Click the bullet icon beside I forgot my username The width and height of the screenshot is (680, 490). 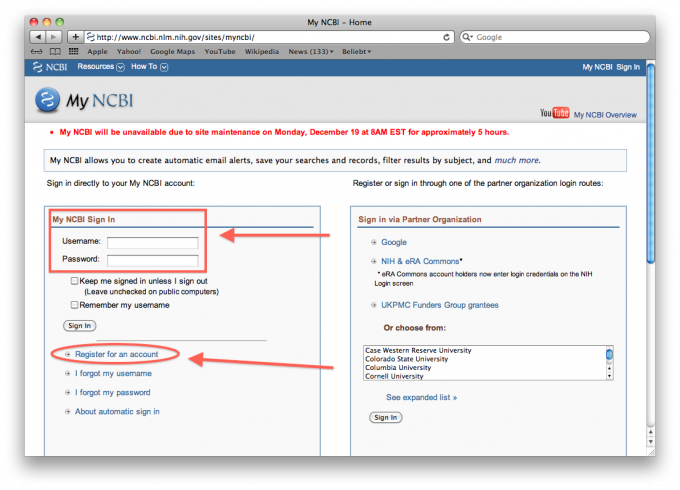pos(68,373)
